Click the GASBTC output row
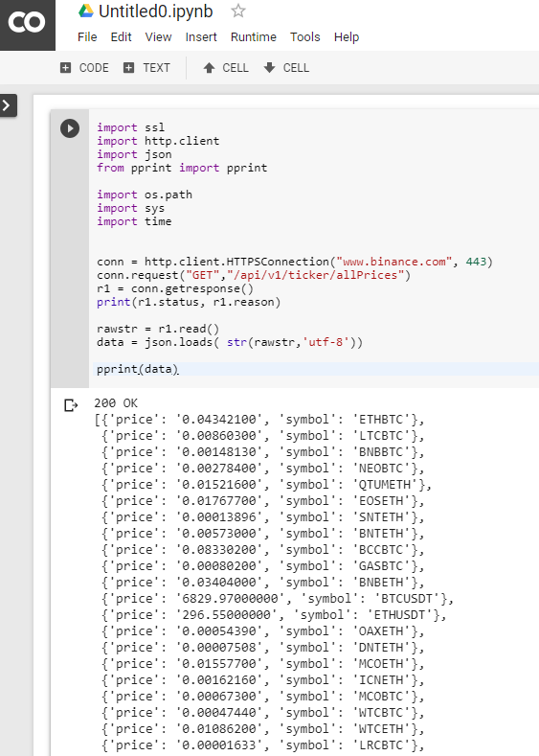 (263, 567)
